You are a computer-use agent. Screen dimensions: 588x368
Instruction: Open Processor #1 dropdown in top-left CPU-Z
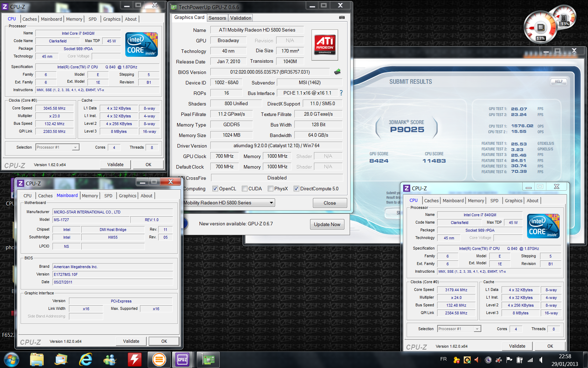[x=58, y=147]
